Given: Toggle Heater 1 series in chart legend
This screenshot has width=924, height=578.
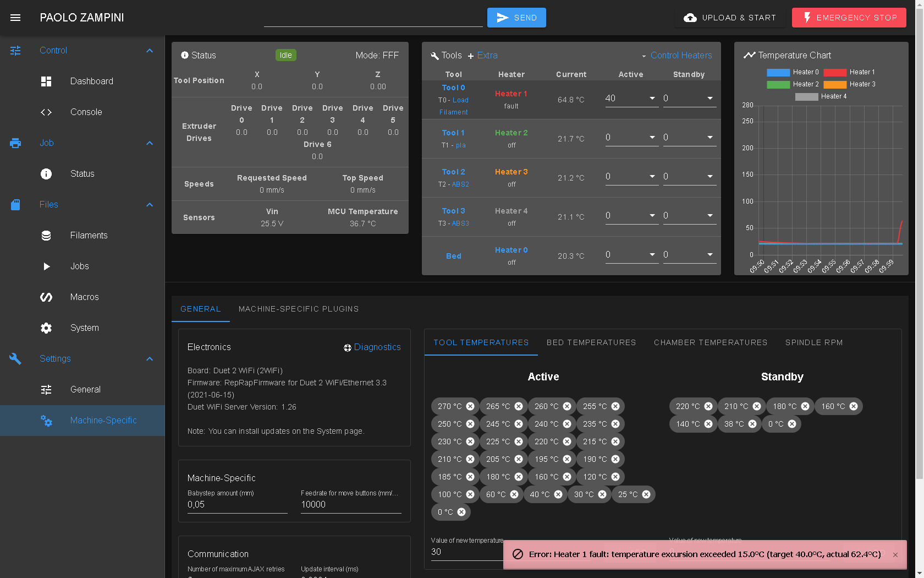Looking at the screenshot, I should (849, 72).
